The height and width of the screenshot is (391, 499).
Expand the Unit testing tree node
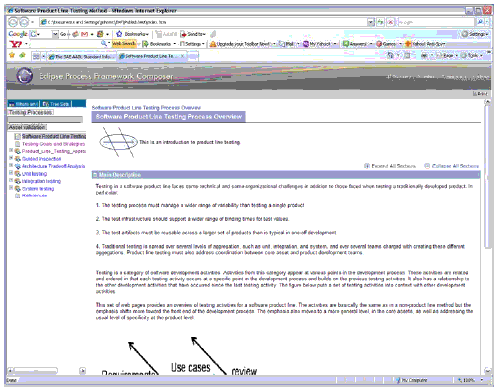click(x=11, y=173)
